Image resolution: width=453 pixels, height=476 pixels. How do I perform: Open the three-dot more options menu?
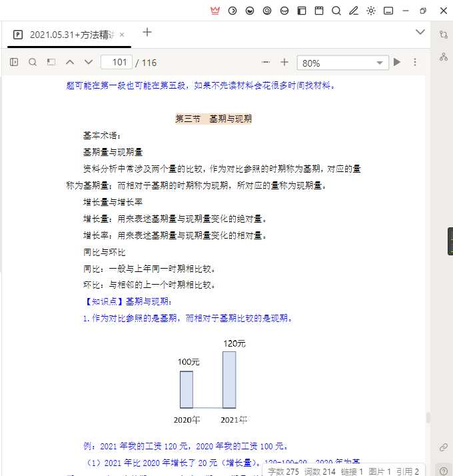point(415,62)
